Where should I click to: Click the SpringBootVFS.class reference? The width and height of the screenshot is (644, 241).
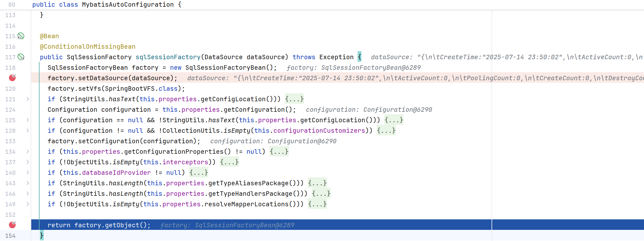(x=141, y=89)
